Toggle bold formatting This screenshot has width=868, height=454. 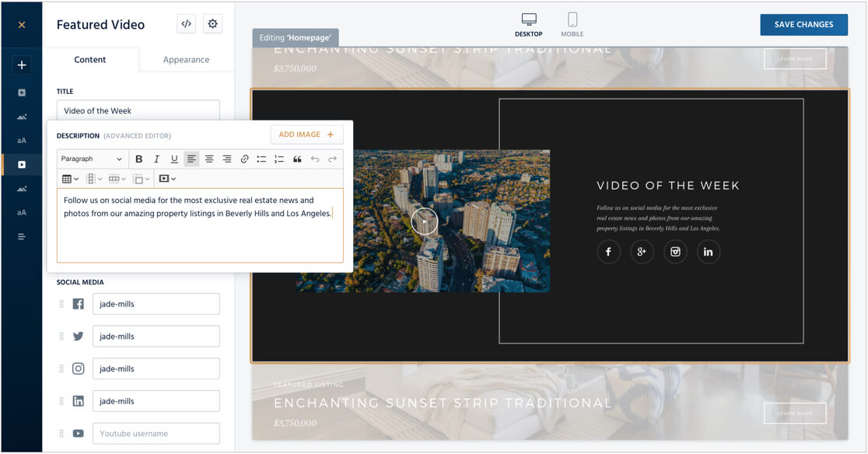139,159
